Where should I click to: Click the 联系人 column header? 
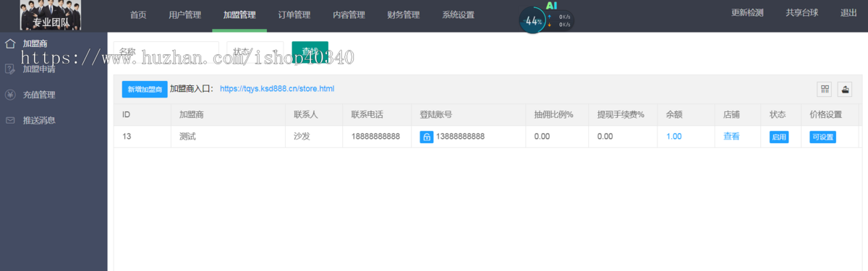[306, 115]
